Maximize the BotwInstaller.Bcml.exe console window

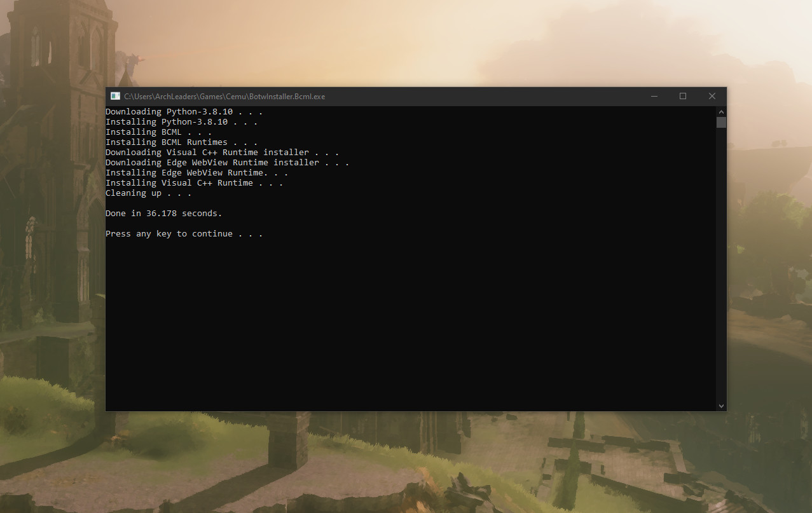tap(683, 96)
